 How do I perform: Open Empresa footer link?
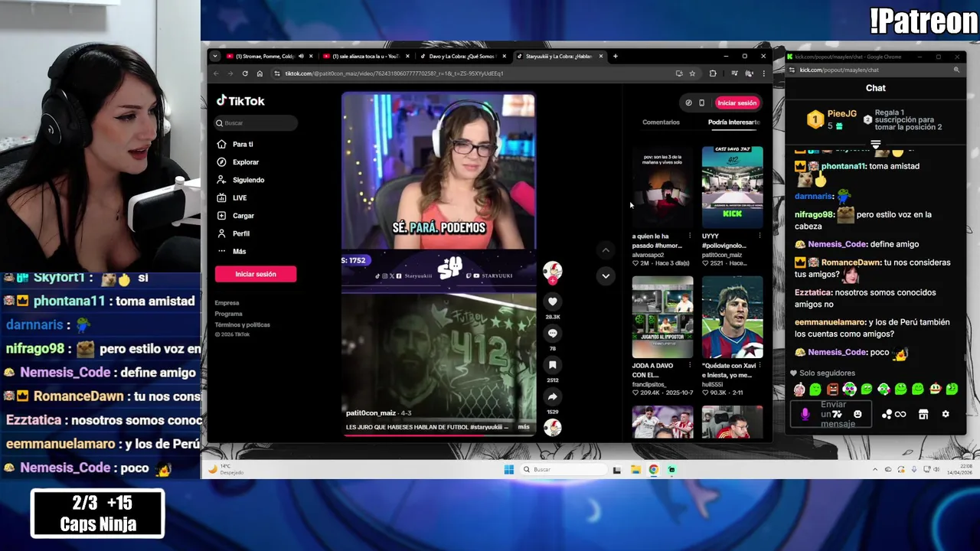click(x=227, y=303)
